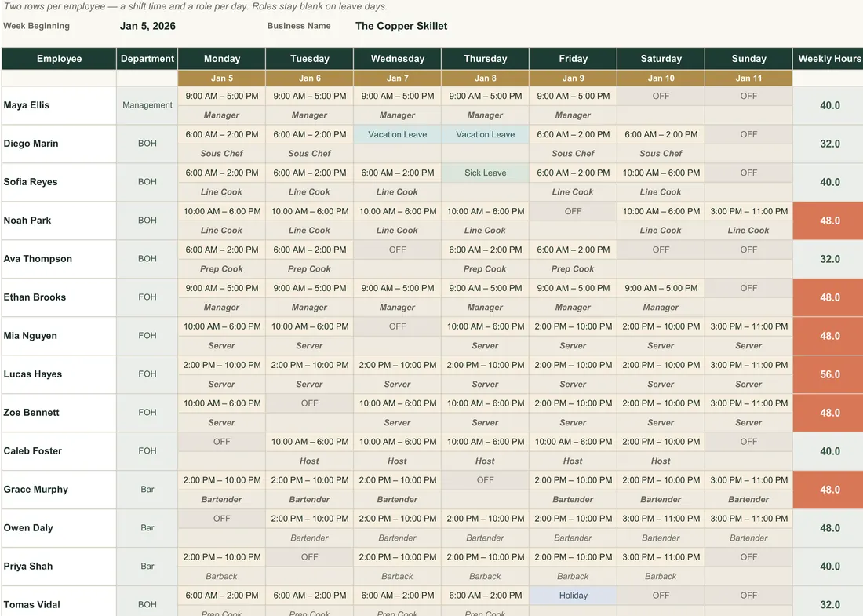Click Diego Marin's Thursday Vacation Leave cell
Viewport: 863px width, 616px height.
(x=486, y=134)
